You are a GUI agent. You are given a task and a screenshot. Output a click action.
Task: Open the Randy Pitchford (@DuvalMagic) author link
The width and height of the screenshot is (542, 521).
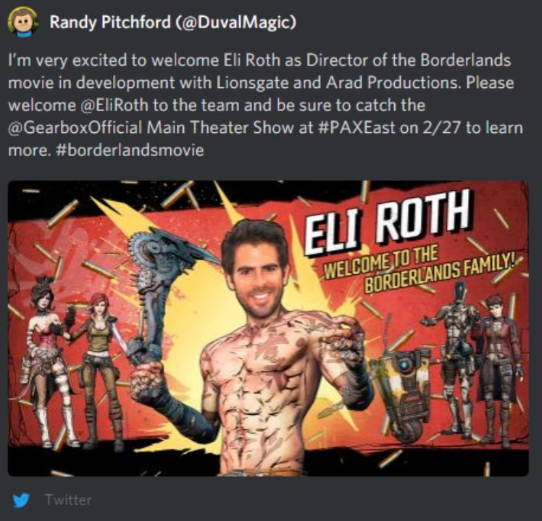click(173, 22)
